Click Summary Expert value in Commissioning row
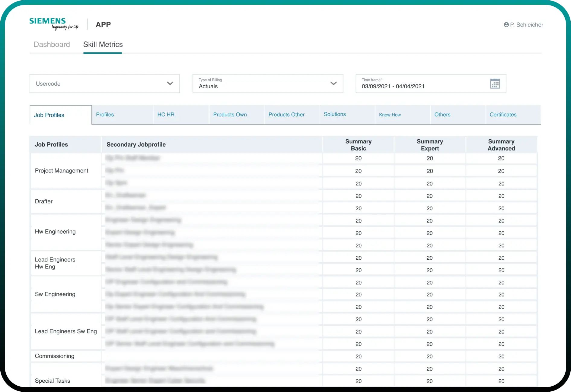 point(429,356)
